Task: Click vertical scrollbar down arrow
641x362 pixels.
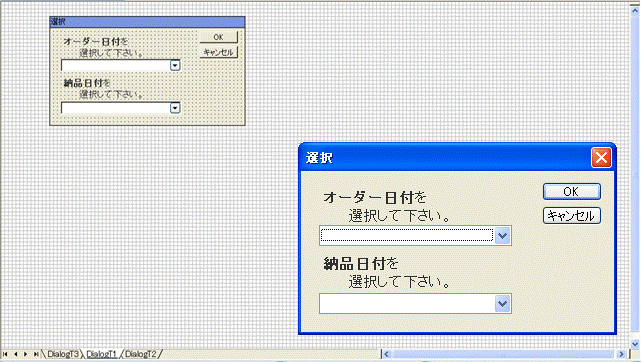Action: pyautogui.click(x=635, y=344)
